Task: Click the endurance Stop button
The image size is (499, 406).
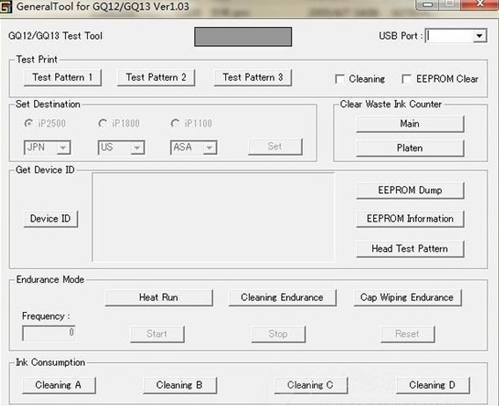Action: point(278,334)
